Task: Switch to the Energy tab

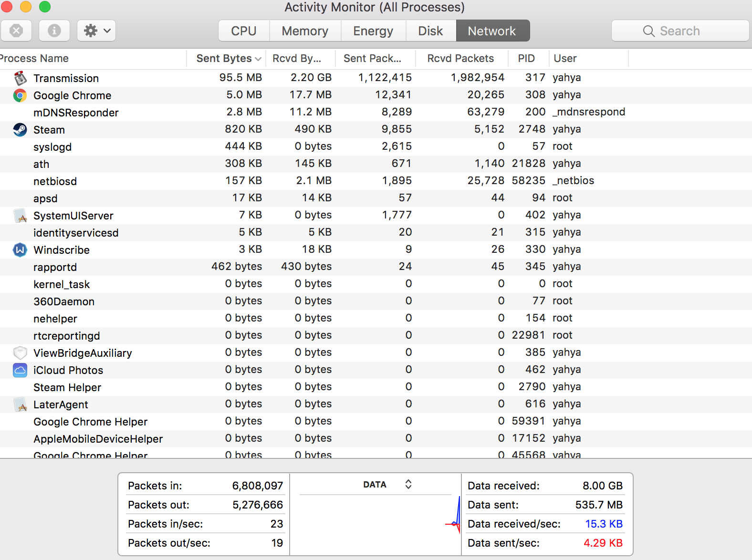Action: click(x=373, y=31)
